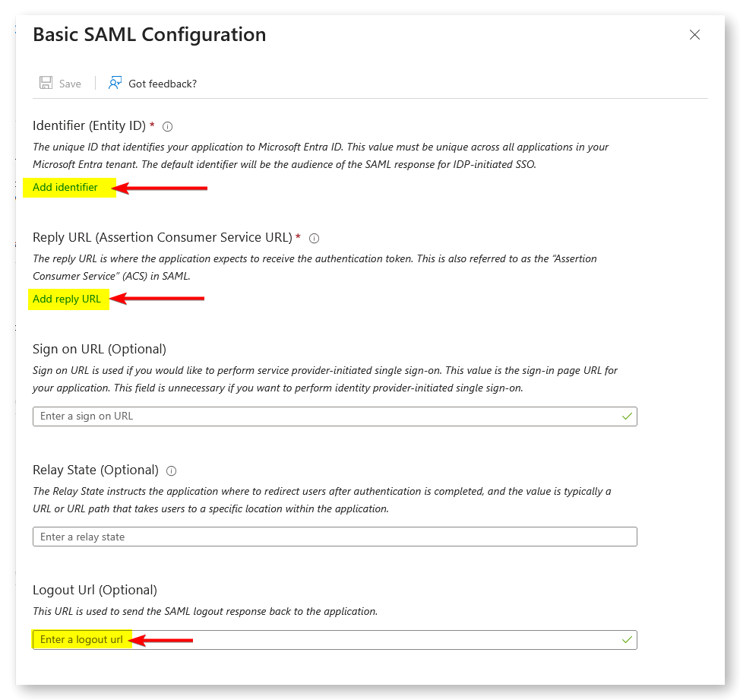Click the Got feedback person icon
This screenshot has height=700, width=740.
[115, 83]
